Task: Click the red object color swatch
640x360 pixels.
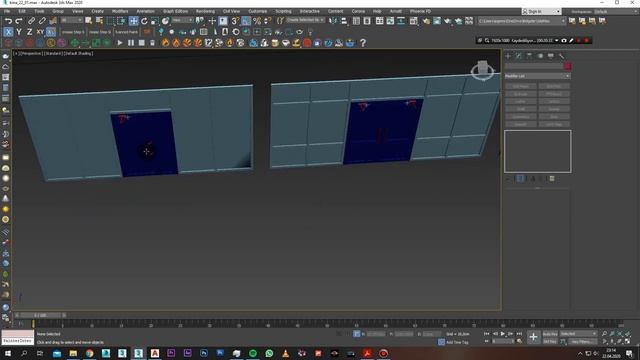Action: point(567,66)
